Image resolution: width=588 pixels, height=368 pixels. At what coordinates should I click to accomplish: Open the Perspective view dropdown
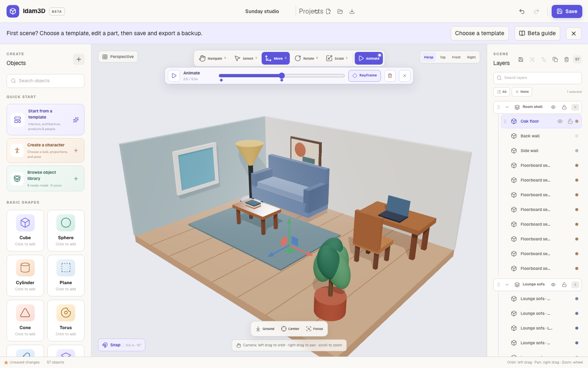point(118,57)
